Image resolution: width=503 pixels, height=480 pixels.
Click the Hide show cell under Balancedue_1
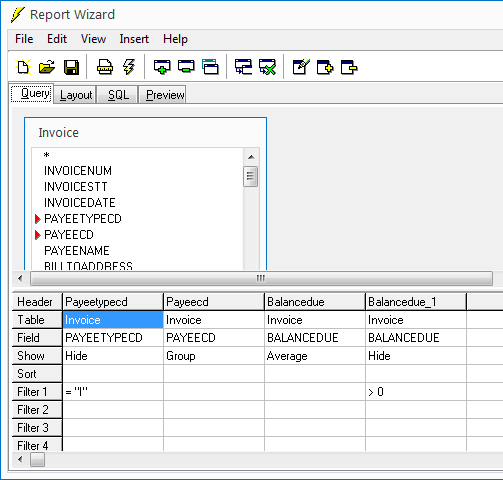(x=416, y=356)
